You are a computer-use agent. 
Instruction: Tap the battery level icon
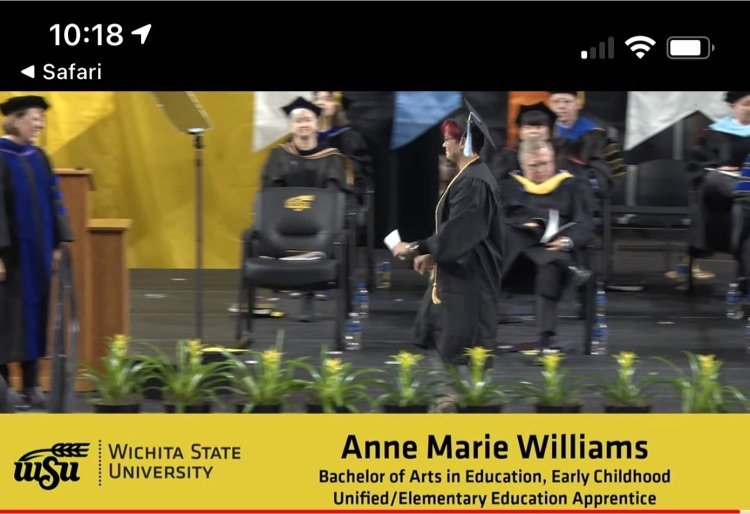pos(690,48)
